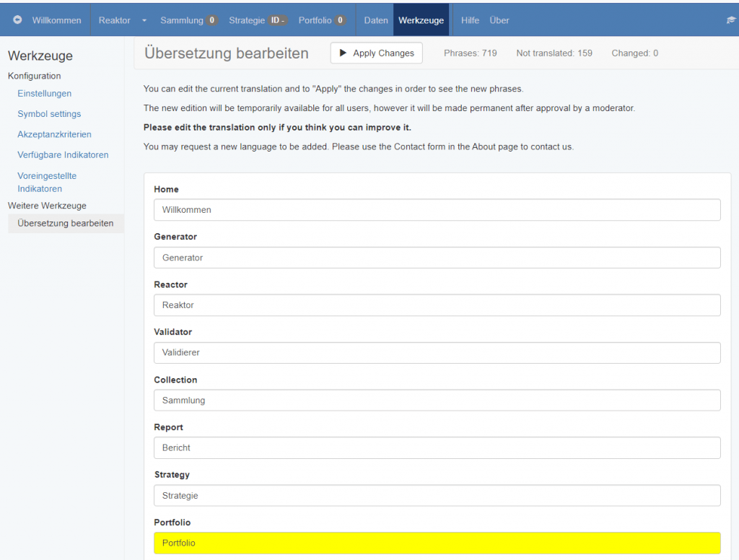Open the Daten tab in navbar

tap(376, 20)
